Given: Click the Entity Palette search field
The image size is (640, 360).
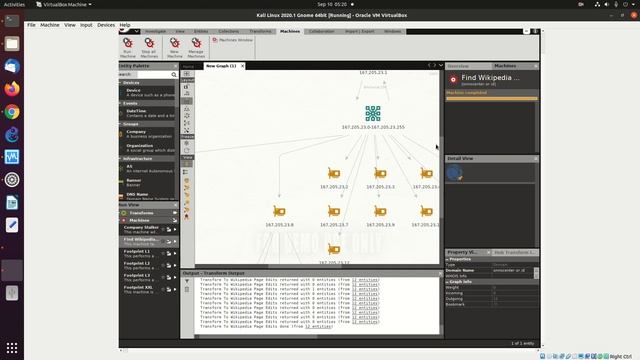Looking at the screenshot, I should click(154, 75).
